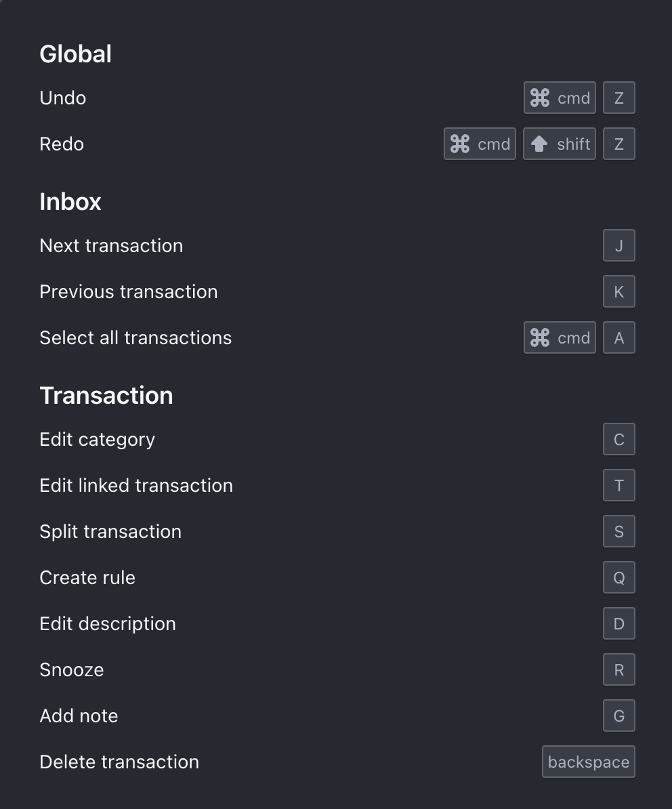
Task: Select the Inbox section header
Action: click(70, 201)
